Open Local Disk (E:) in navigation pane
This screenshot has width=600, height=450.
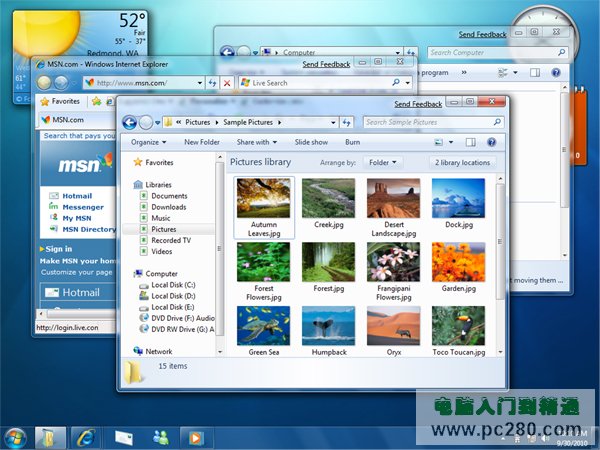(167, 307)
